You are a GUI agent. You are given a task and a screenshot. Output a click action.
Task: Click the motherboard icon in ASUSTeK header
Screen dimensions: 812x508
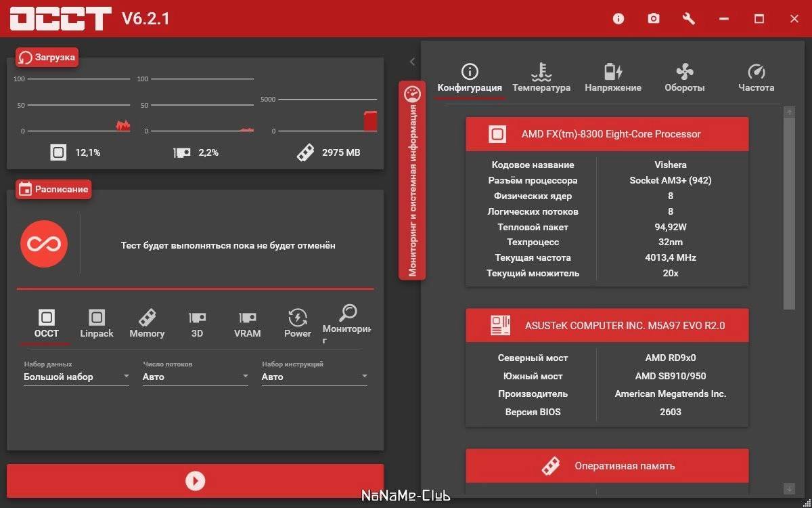pyautogui.click(x=500, y=326)
